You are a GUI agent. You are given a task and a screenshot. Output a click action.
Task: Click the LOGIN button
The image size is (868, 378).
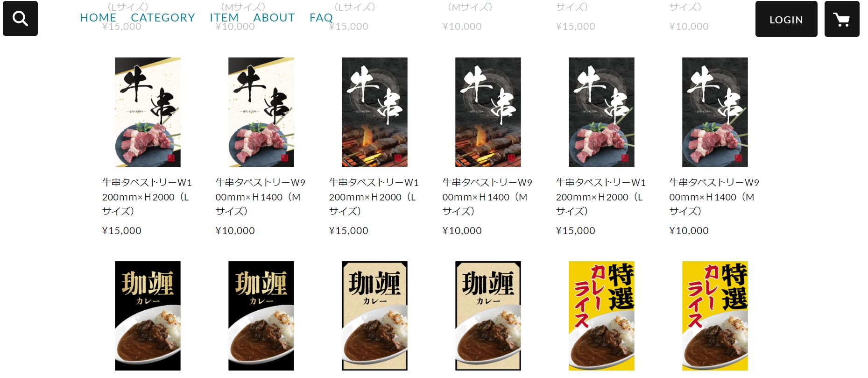786,19
